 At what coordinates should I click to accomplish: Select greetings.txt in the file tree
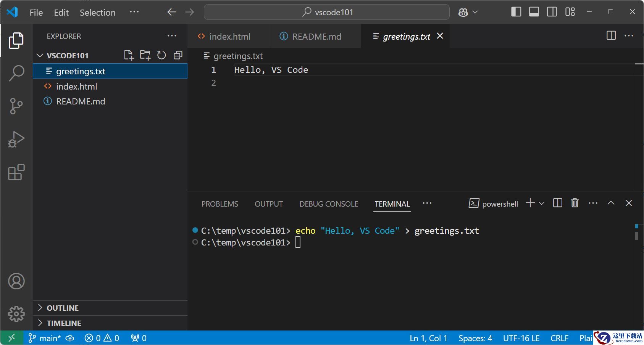tap(110, 71)
